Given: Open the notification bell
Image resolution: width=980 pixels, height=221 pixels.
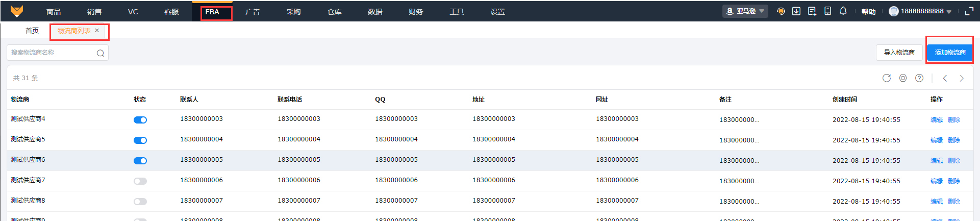Looking at the screenshot, I should coord(843,11).
